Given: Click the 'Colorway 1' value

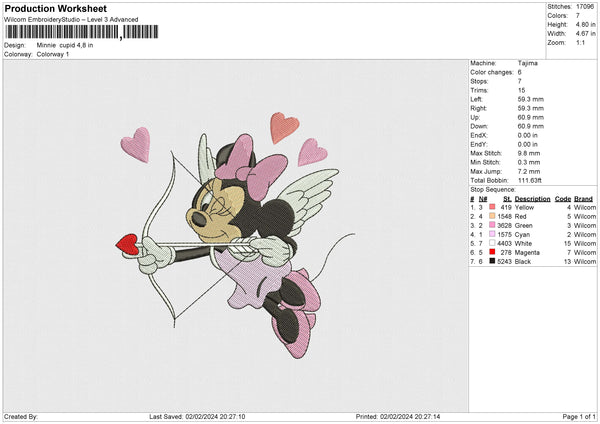Looking at the screenshot, I should pyautogui.click(x=53, y=54).
